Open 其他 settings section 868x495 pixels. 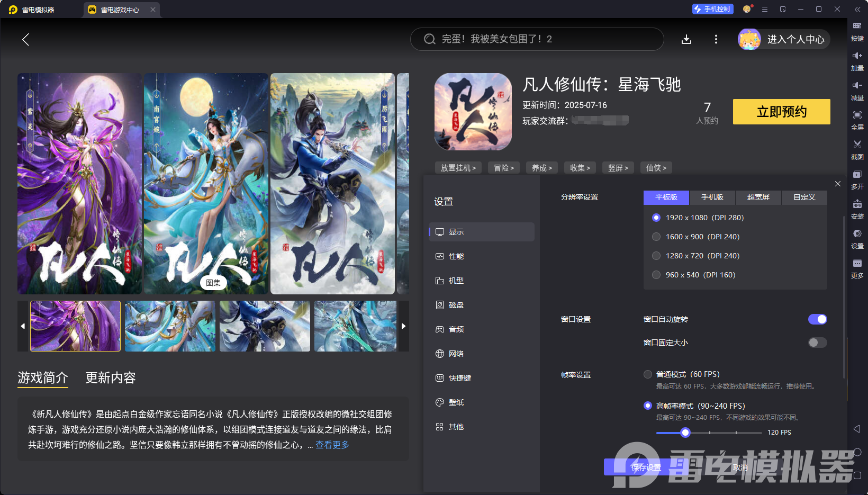[482, 427]
